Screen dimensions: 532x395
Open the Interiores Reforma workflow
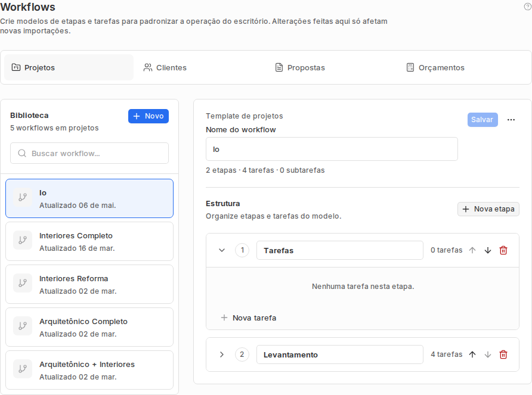pos(89,284)
